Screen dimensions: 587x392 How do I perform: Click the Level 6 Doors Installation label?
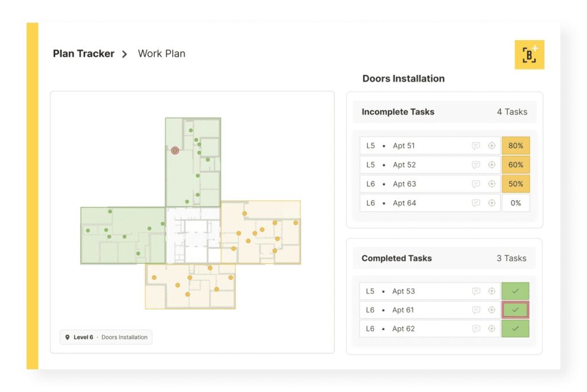[106, 338]
